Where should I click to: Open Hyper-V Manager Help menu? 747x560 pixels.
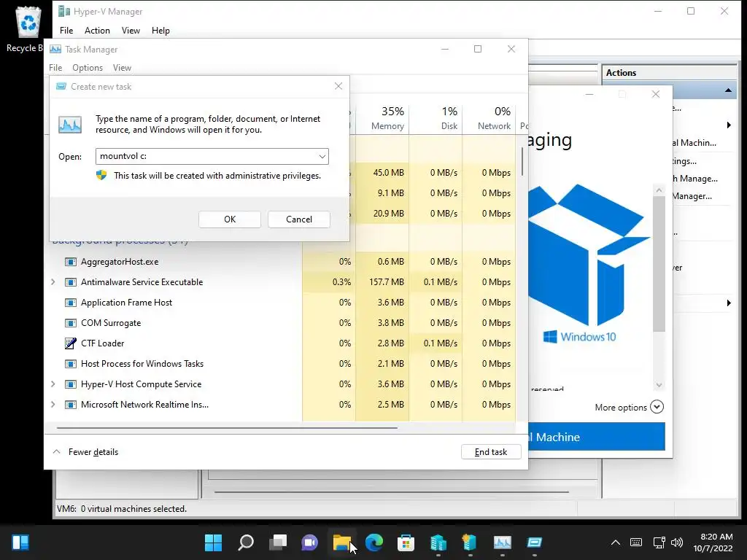(160, 31)
